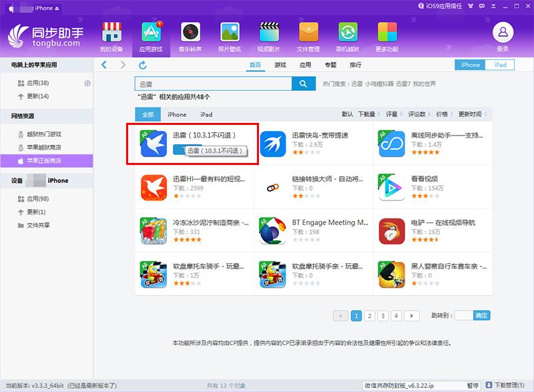Switch store to the iPad toggle
The height and width of the screenshot is (392, 534).
(x=499, y=65)
